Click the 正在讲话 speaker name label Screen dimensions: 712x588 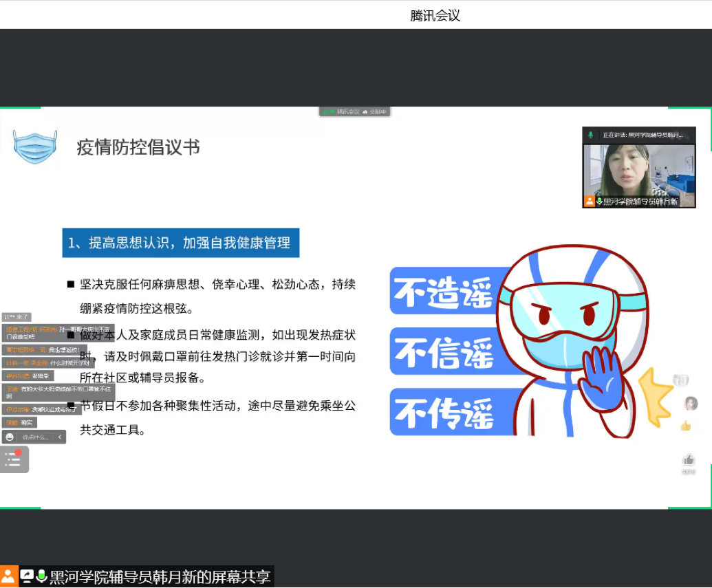[x=643, y=135]
